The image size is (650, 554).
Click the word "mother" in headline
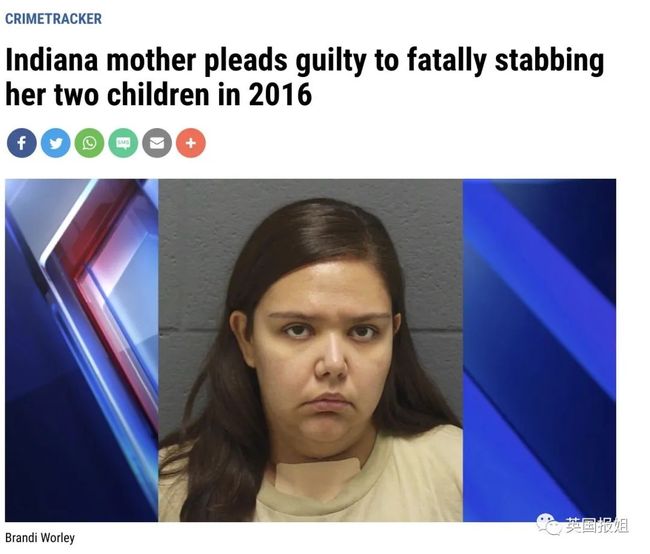click(x=151, y=60)
